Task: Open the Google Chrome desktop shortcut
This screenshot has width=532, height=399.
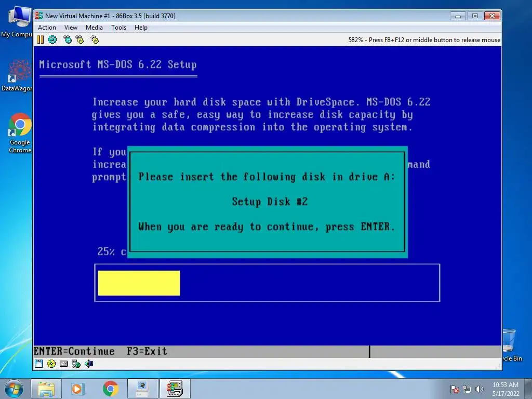Action: pos(19,133)
